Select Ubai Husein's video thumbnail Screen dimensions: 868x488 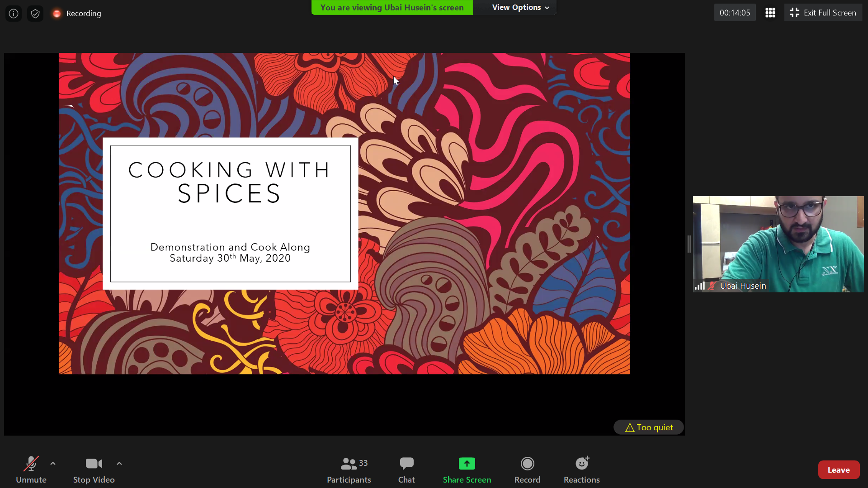pos(778,244)
